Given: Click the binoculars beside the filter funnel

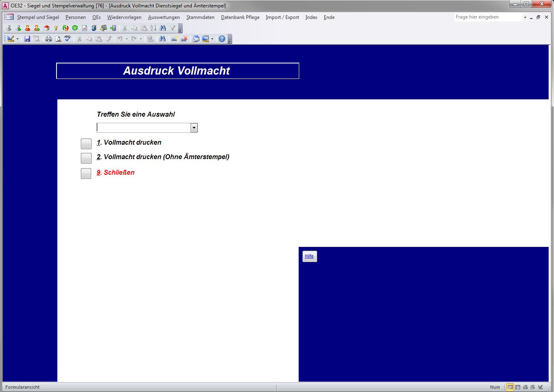Looking at the screenshot, I should point(163,28).
